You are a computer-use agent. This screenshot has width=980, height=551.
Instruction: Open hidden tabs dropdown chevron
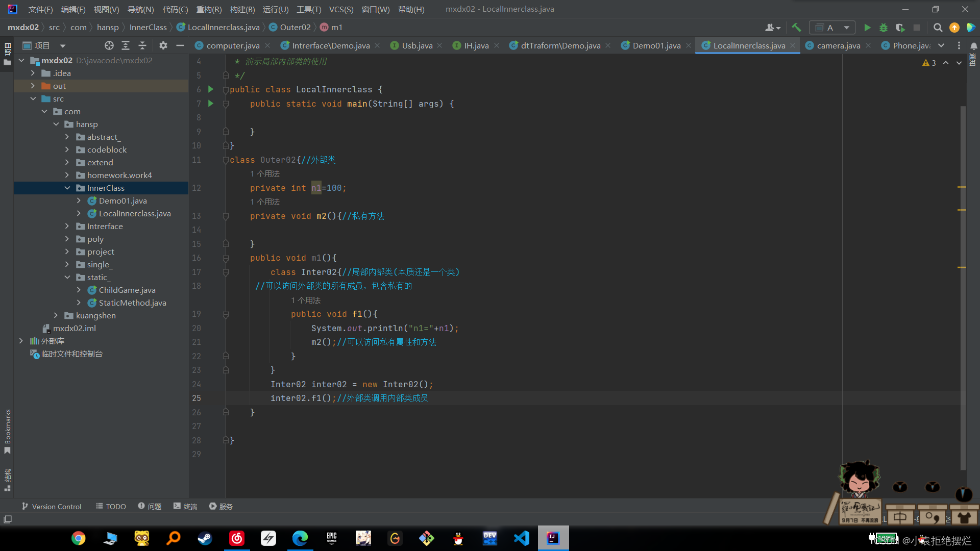tap(941, 46)
